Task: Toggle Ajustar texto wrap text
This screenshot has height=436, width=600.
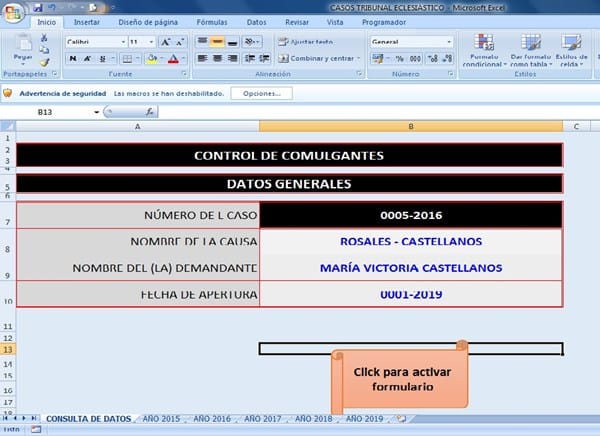Action: pos(306,42)
